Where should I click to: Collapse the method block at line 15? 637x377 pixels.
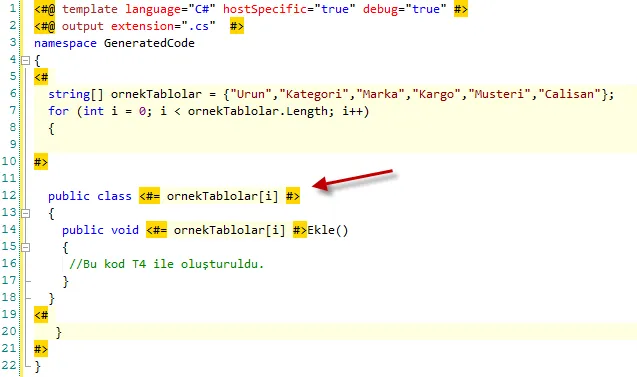point(25,247)
